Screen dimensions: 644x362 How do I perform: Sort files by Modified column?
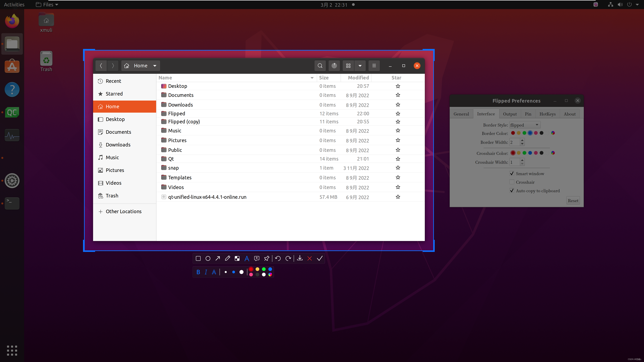click(x=356, y=78)
